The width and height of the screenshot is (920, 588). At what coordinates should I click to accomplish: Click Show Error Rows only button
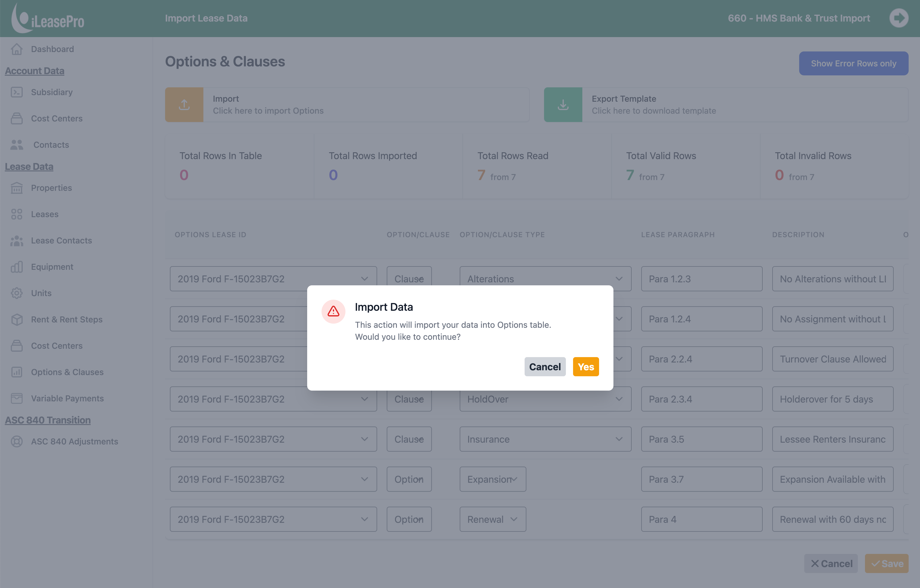tap(853, 63)
